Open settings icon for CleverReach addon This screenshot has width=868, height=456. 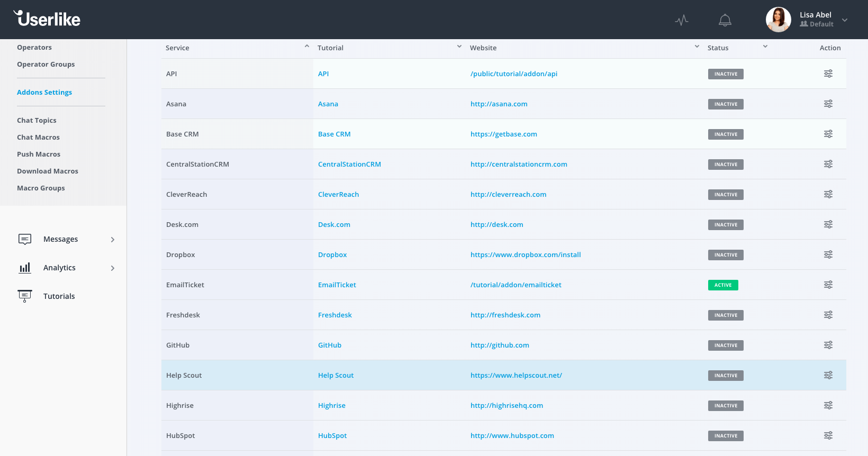pyautogui.click(x=828, y=194)
